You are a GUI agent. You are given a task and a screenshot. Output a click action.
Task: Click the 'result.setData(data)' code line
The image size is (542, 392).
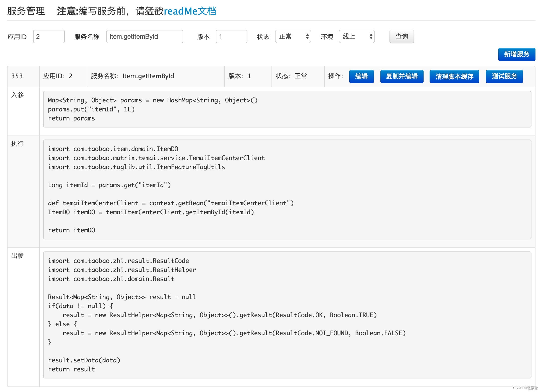[x=84, y=360]
